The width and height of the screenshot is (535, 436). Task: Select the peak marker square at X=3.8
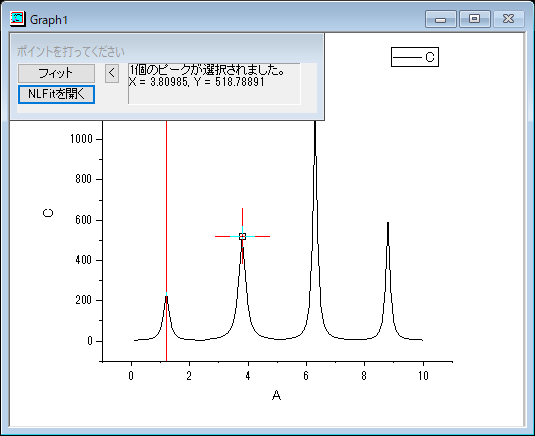(x=242, y=236)
